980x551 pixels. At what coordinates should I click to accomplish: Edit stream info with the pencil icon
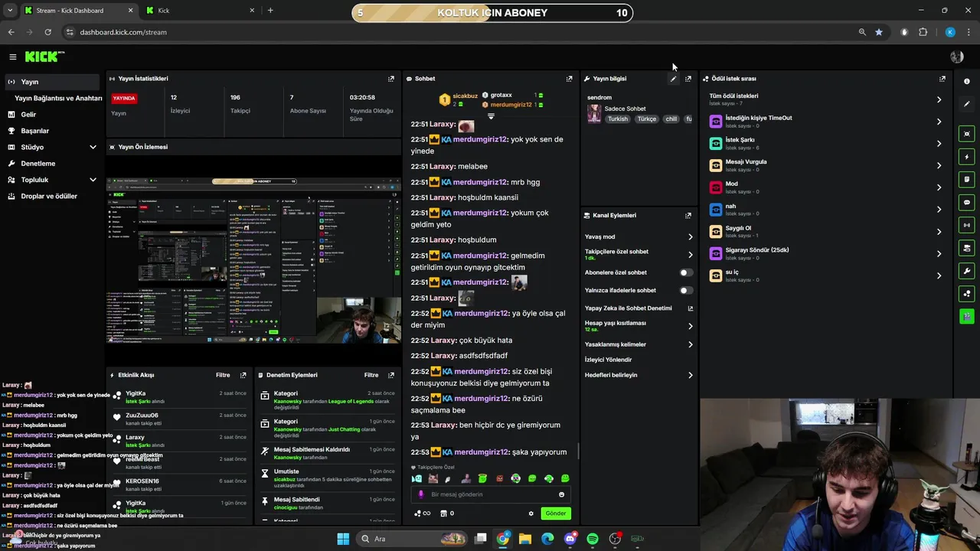[x=674, y=79]
